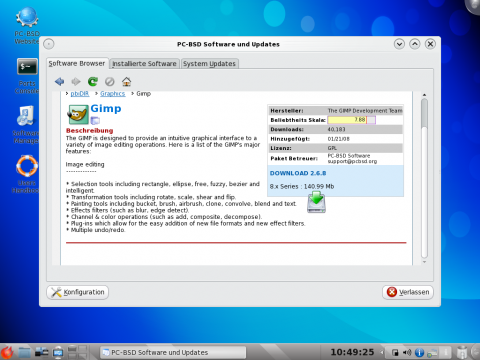Open the volume speaker tray icon
480x360 pixels.
coord(407,352)
